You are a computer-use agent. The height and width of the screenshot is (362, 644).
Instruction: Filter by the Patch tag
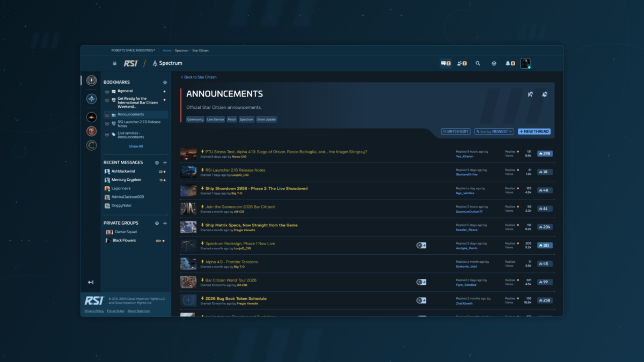[x=232, y=120]
